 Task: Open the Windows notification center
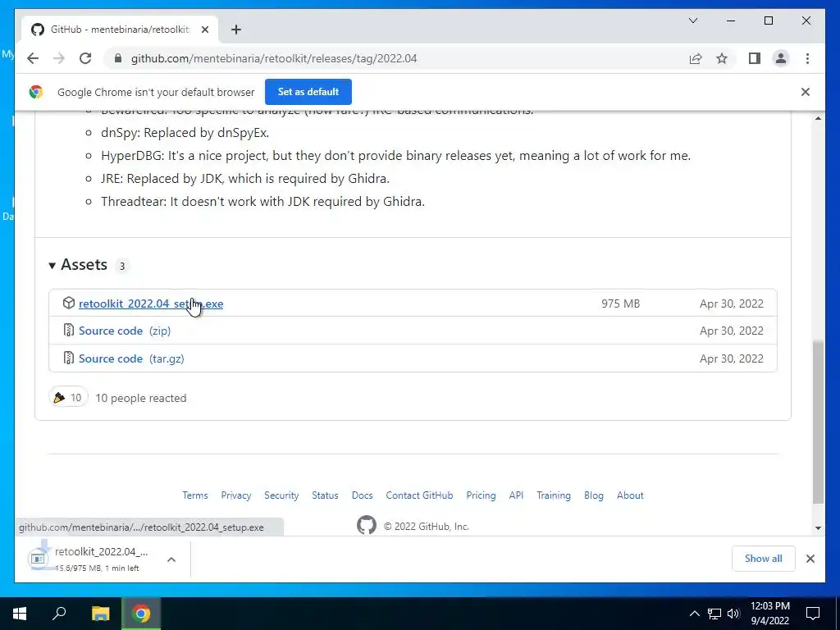click(x=813, y=614)
